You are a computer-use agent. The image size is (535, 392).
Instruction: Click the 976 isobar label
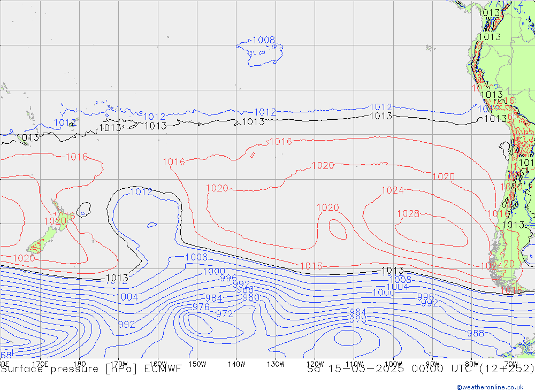pos(201,307)
